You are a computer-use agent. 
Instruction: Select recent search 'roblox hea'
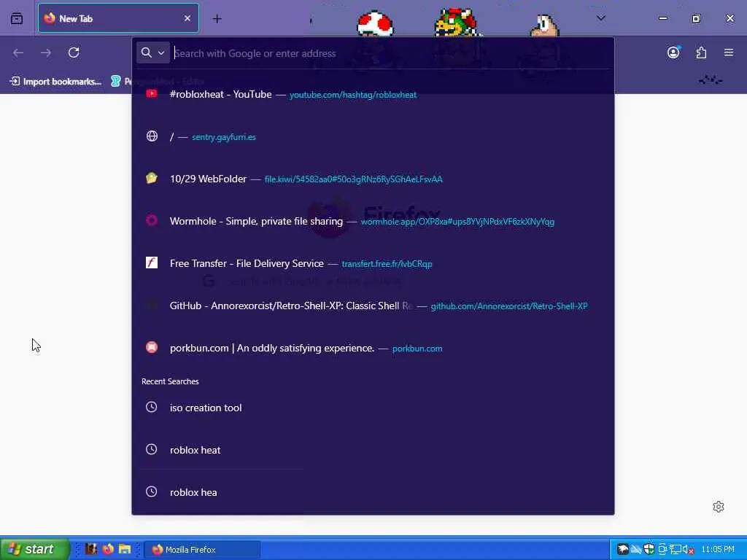point(373,492)
